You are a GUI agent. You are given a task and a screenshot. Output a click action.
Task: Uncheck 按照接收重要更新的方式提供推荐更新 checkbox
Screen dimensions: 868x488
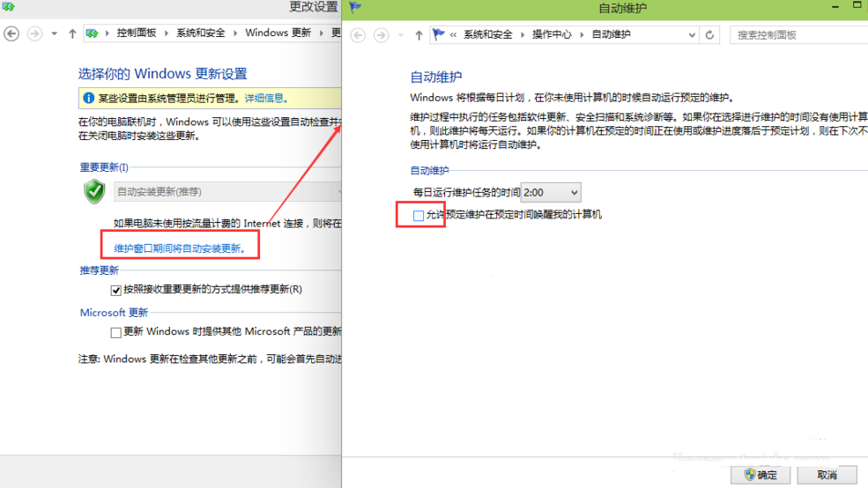(x=115, y=290)
